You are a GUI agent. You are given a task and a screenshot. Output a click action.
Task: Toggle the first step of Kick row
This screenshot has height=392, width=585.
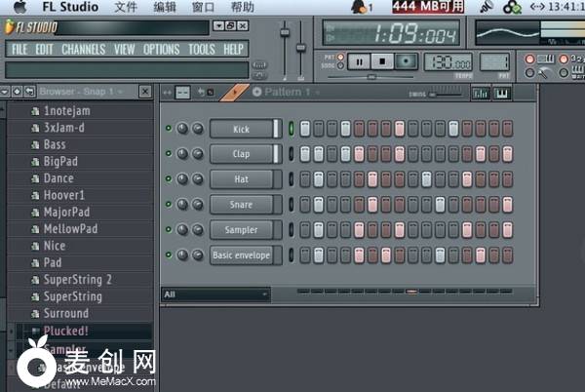click(x=305, y=129)
